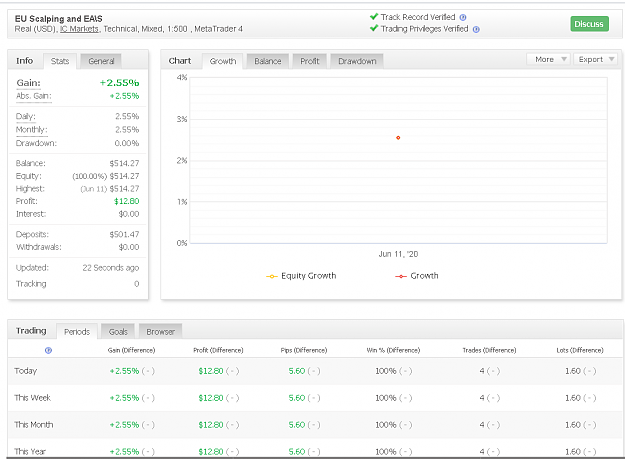Click the Track Record Verified checkmark
This screenshot has height=459, width=625.
pyautogui.click(x=373, y=17)
